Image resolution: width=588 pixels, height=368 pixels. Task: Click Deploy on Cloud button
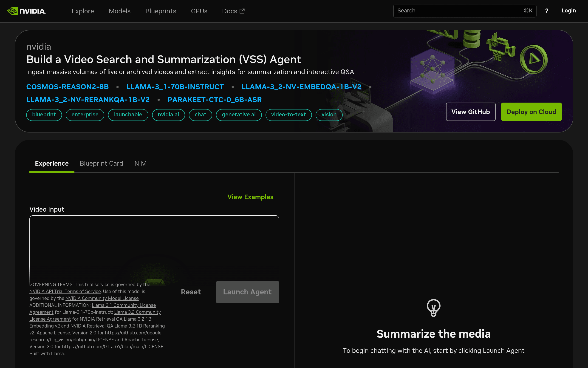pos(531,112)
